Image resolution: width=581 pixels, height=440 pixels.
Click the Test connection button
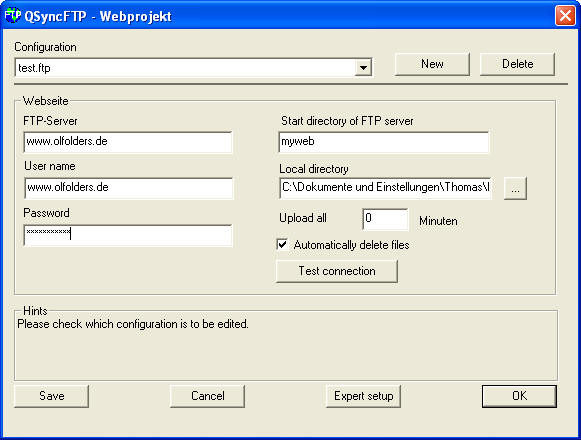(337, 271)
